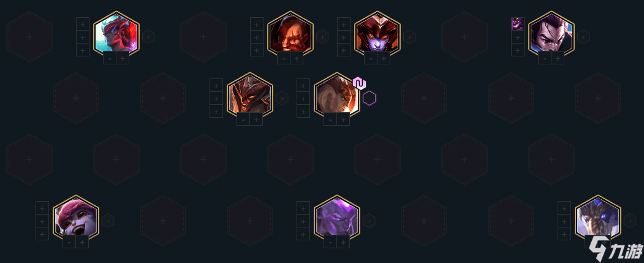This screenshot has height=263, width=644.
Task: Add item in Gragas top item slot
Action: (257, 24)
